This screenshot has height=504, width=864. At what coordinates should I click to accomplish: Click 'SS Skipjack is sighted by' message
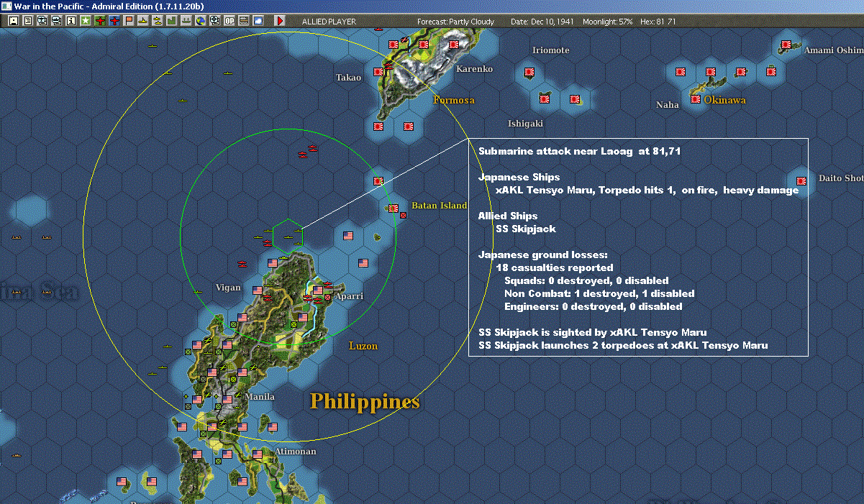pos(593,332)
